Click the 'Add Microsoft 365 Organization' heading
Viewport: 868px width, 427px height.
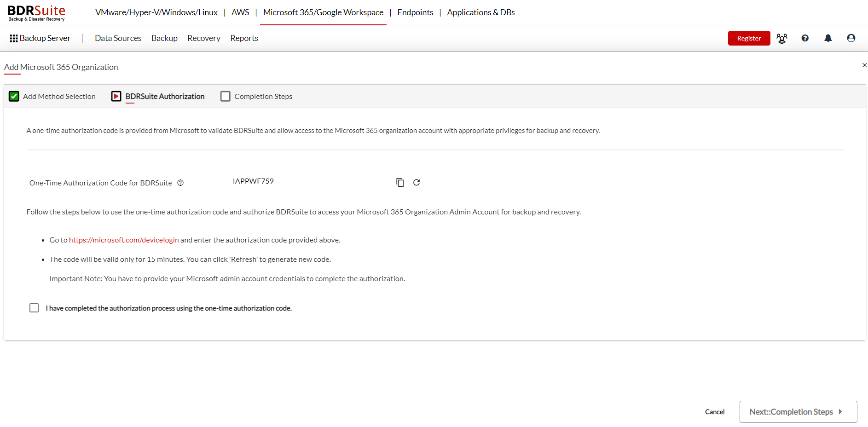(61, 67)
